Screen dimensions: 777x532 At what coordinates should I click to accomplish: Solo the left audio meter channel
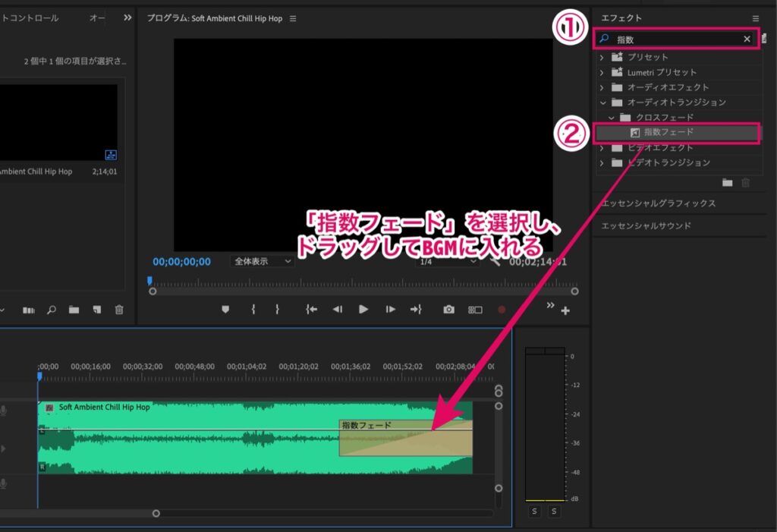pos(534,512)
